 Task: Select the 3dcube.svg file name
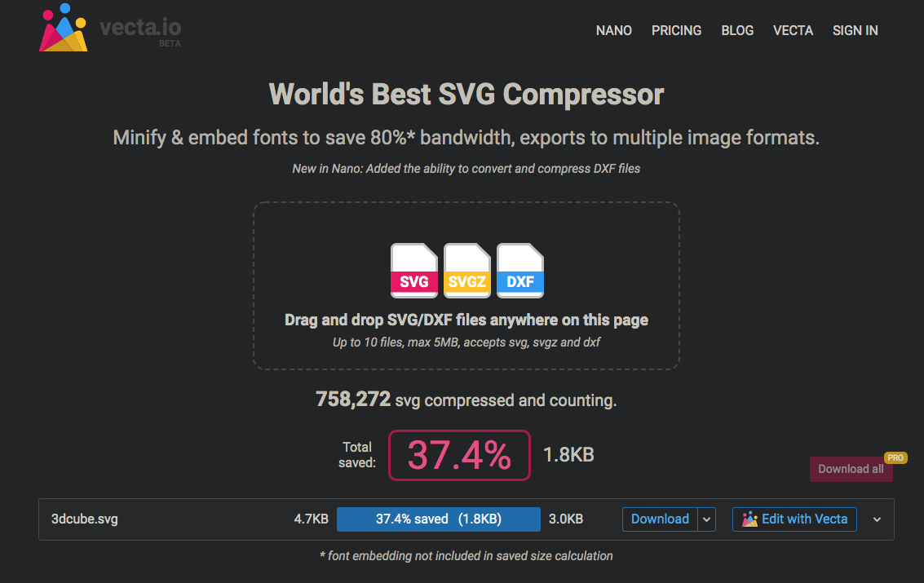coord(84,519)
